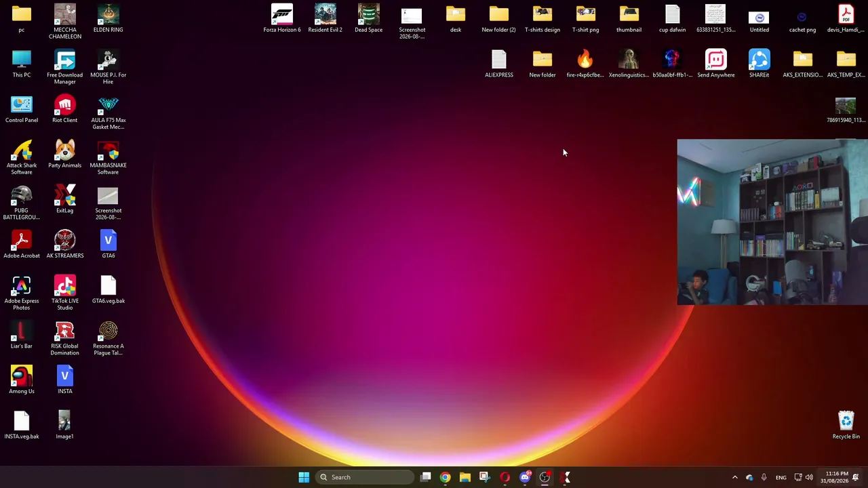Open the AKS_EXTENSIO folder
This screenshot has height=488, width=868.
[803, 64]
